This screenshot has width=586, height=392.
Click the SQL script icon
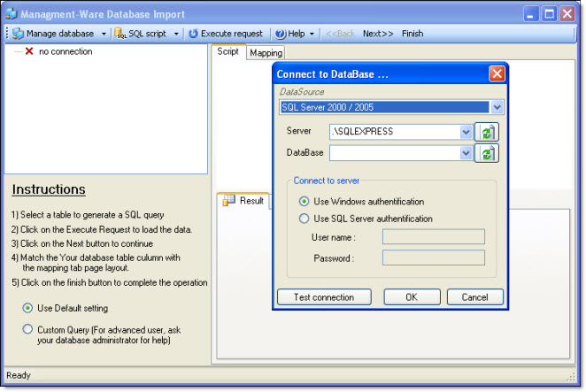click(120, 34)
